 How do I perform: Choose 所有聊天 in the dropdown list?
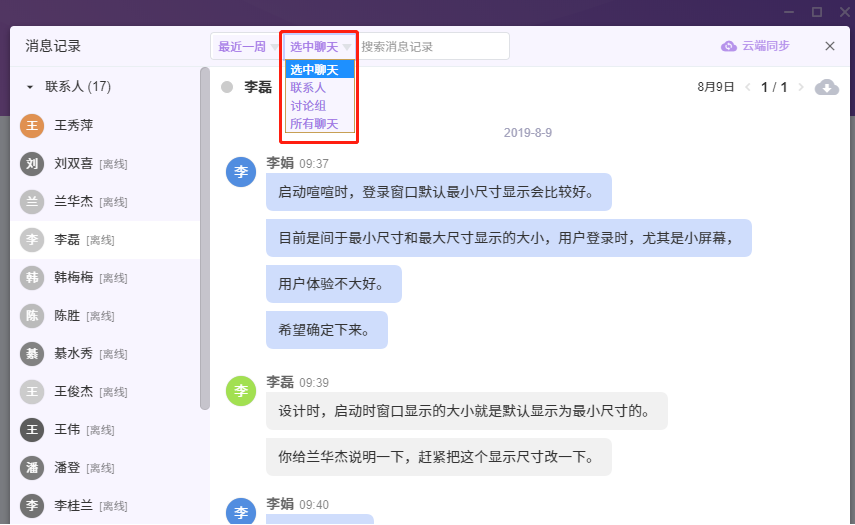(x=314, y=124)
